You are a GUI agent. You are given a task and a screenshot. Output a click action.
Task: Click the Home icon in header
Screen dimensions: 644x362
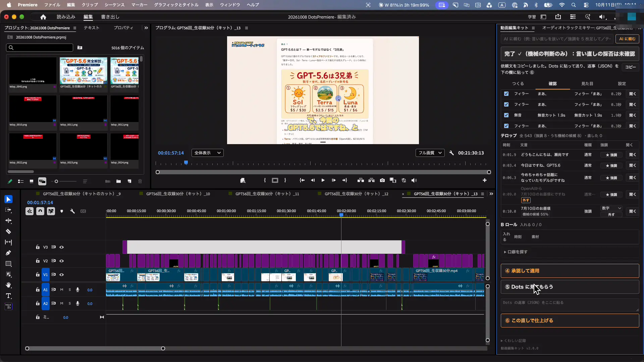pyautogui.click(x=43, y=17)
